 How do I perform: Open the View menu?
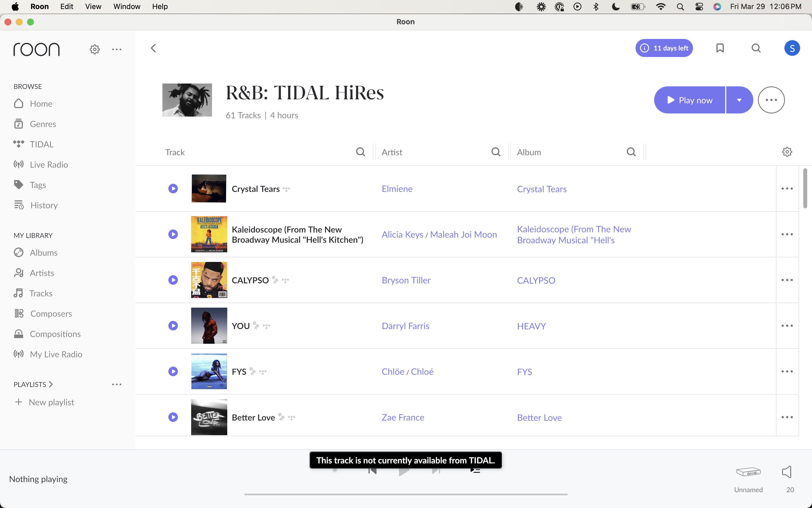(x=93, y=6)
